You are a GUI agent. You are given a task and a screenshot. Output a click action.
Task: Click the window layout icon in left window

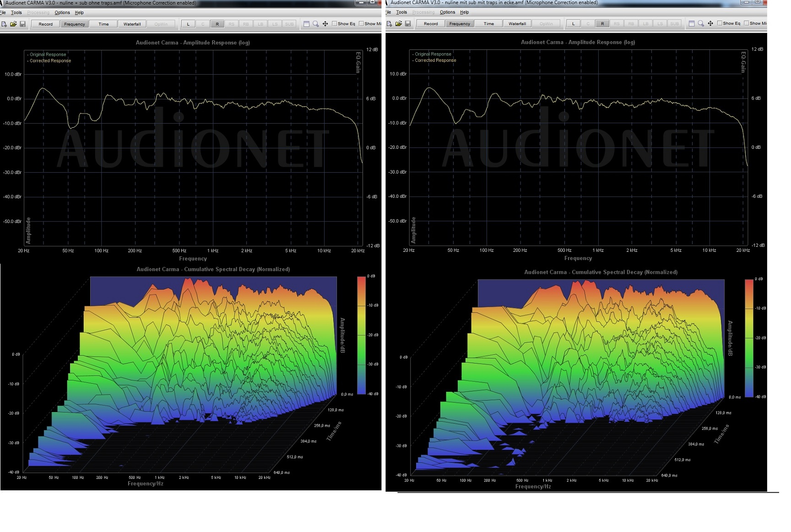(307, 24)
